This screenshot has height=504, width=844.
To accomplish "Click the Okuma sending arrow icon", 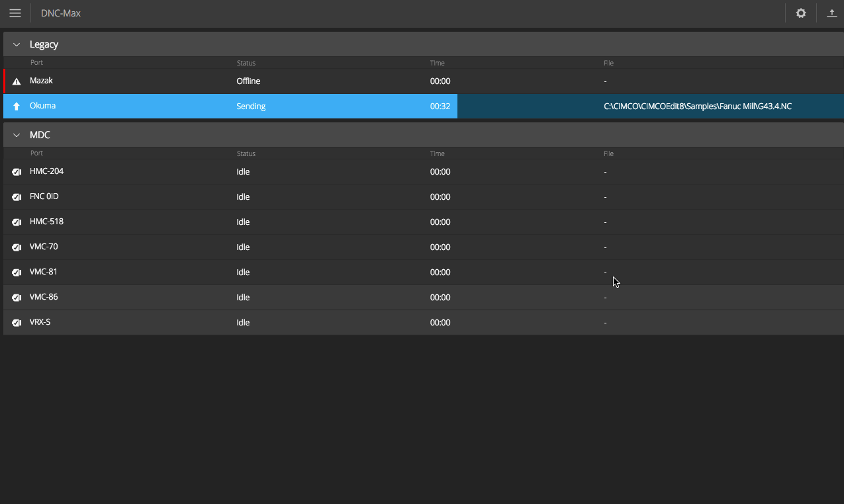I will [17, 106].
